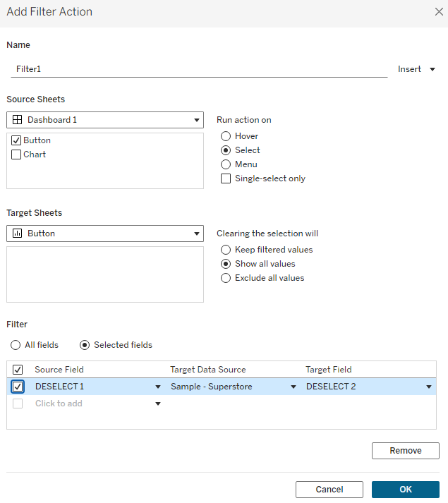This screenshot has width=448, height=503.
Task: Expand Sample - Superstore data source dropdown
Action: click(293, 387)
